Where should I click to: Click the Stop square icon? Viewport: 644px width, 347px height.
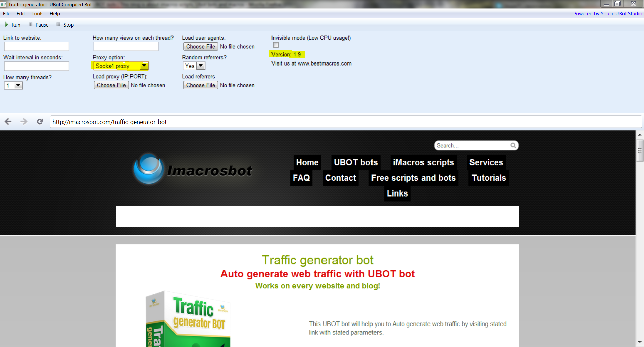tap(58, 25)
